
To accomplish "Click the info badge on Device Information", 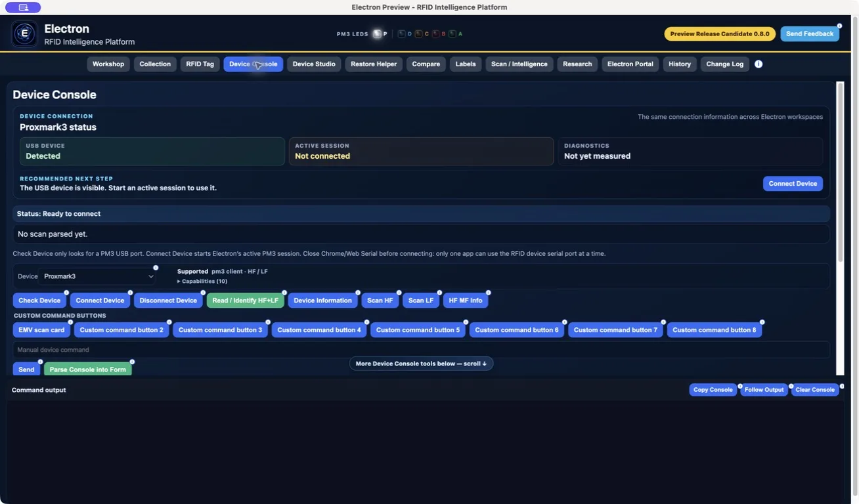I will pos(358,293).
